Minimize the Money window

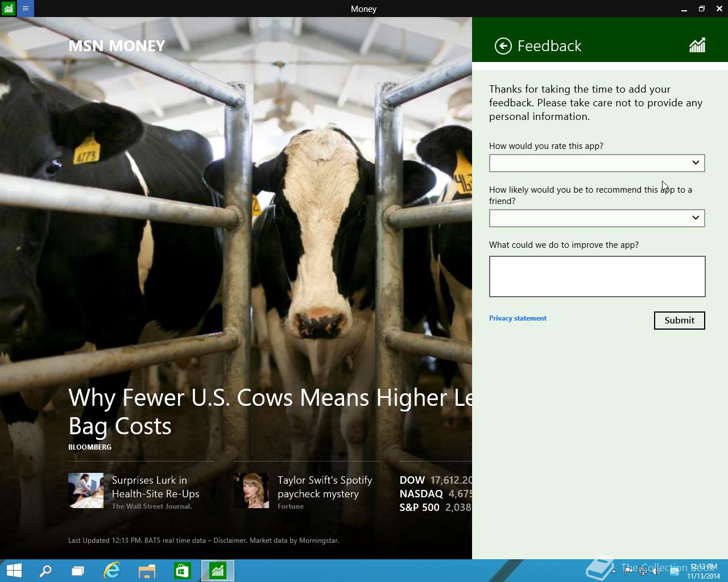[684, 9]
